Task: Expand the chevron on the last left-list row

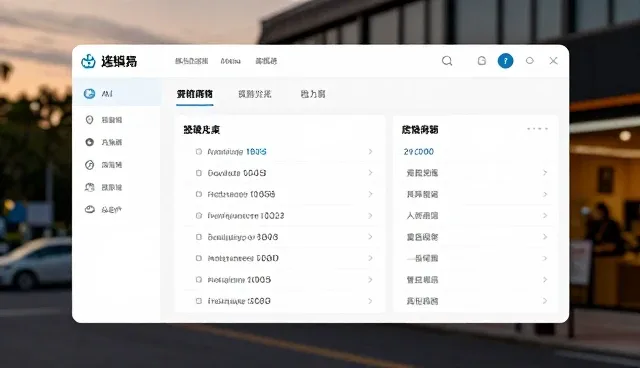Action: coord(370,301)
